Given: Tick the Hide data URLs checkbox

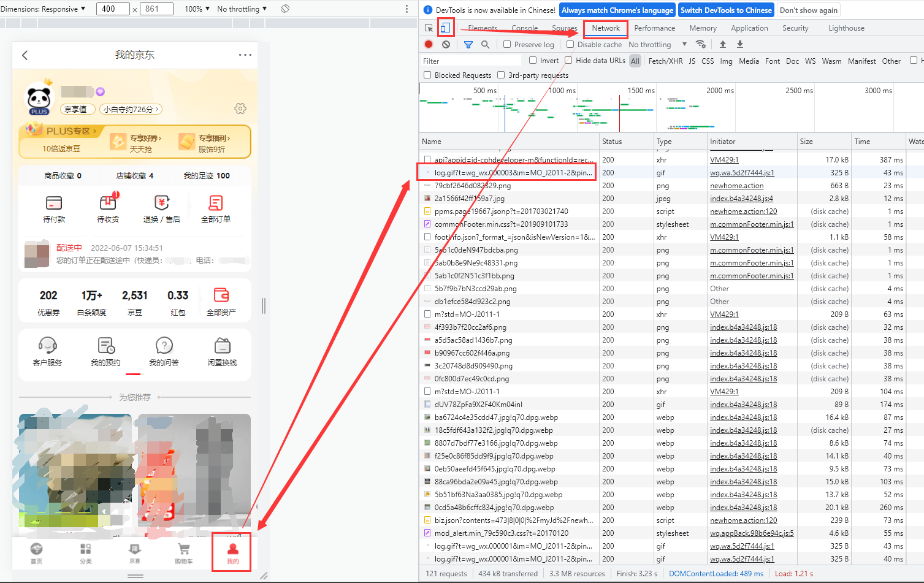Looking at the screenshot, I should [568, 60].
